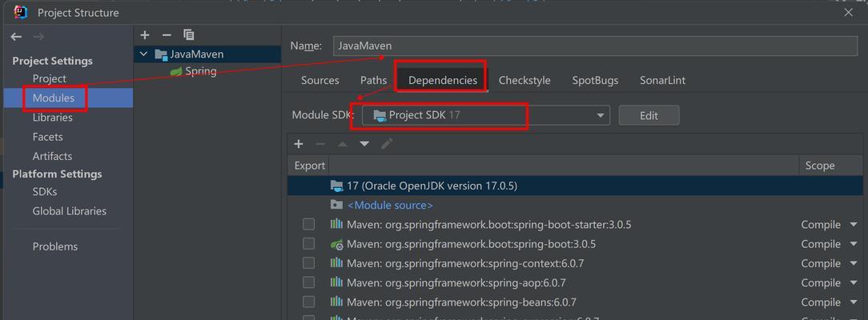Click the module Name input field
Screen dimensions: 868x320
[595, 46]
